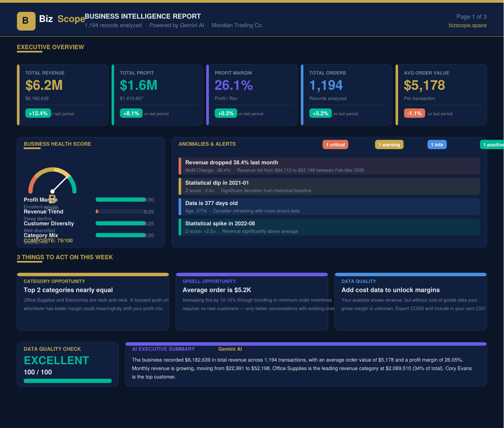Switch to the Executive Overview section
The image size is (504, 428).
[50, 47]
